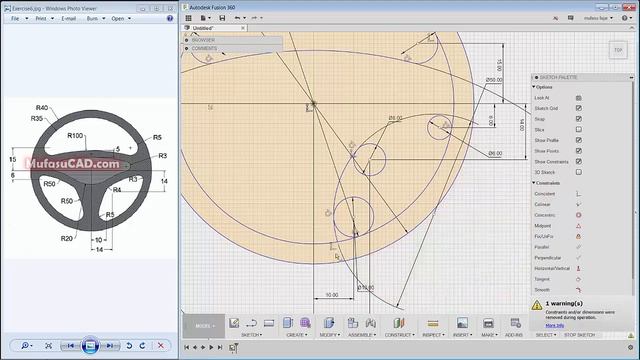
Task: Click the Make 3D print icon
Action: click(x=488, y=323)
